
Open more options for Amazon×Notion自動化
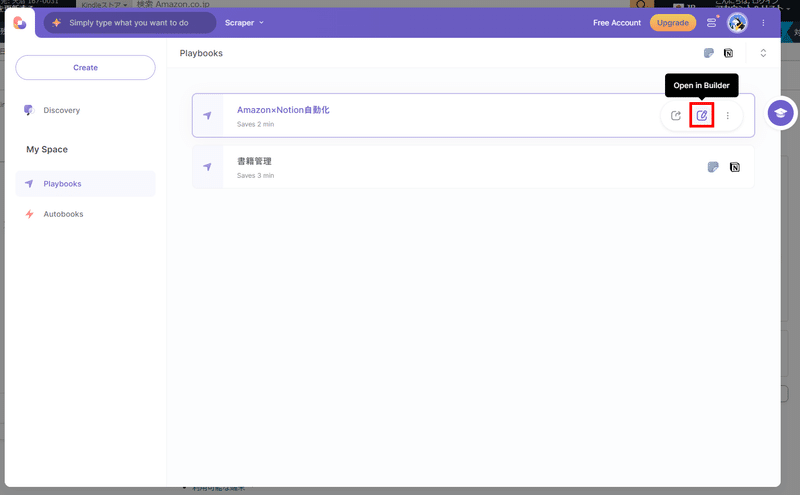(728, 116)
